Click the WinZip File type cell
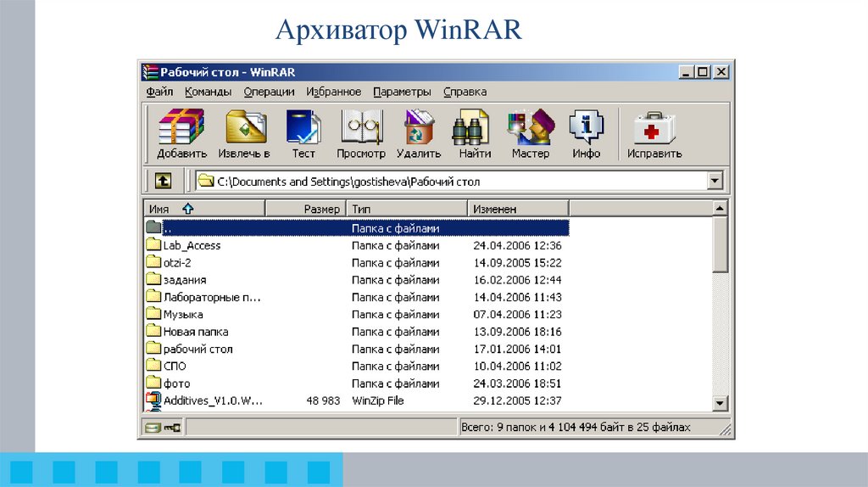 [x=377, y=400]
